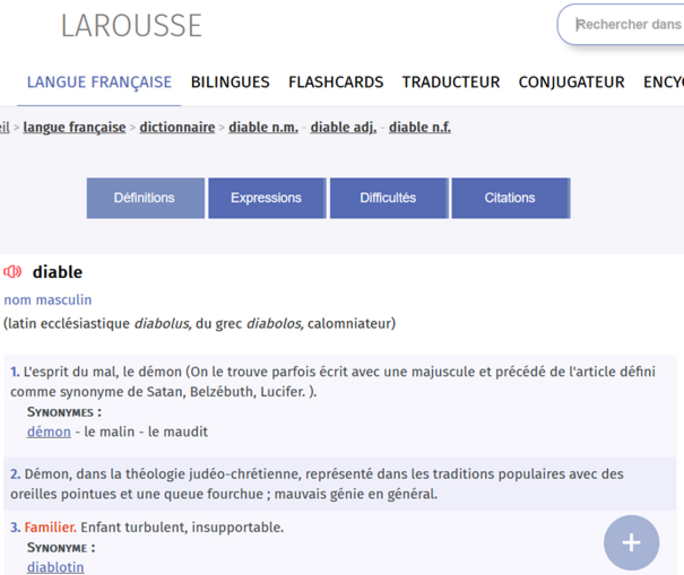
Task: Click definition 2 text starting with Démon
Action: (317, 484)
